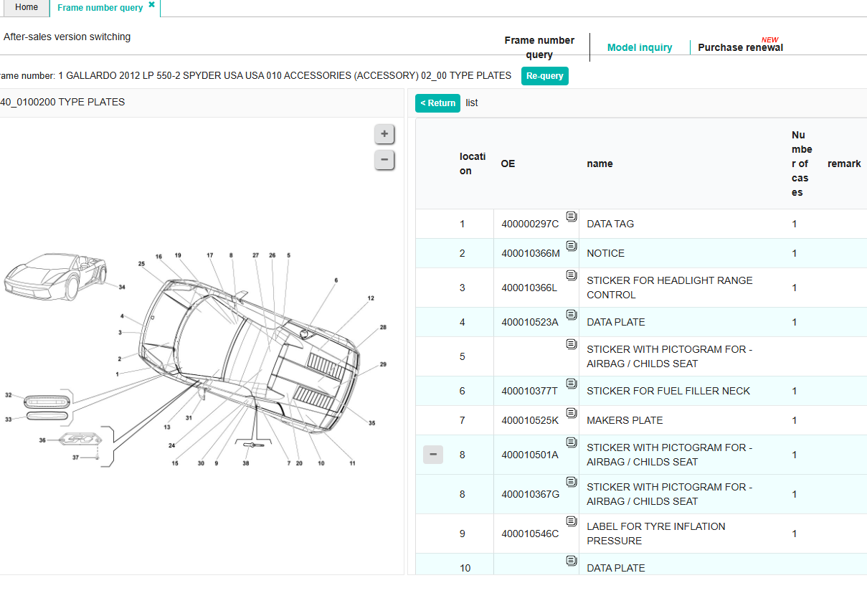This screenshot has width=867, height=616.
Task: Open note icon next to 400010366M
Action: [x=571, y=246]
